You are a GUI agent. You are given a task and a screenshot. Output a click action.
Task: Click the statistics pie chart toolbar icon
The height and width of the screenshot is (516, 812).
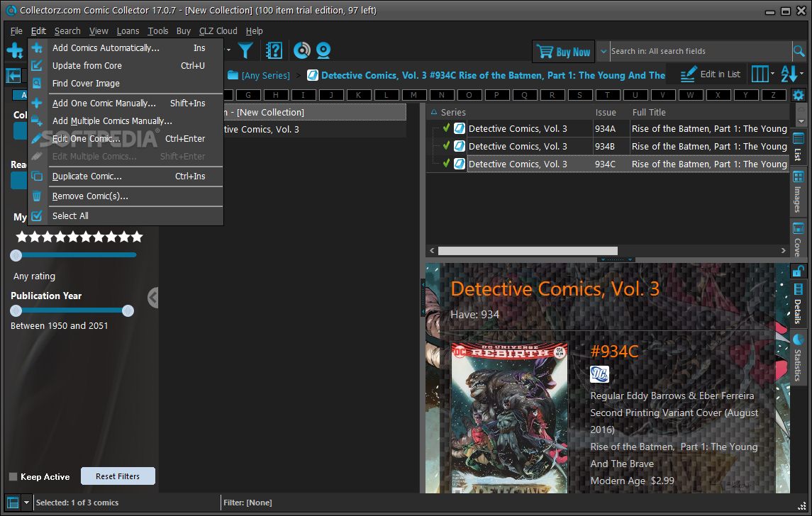302,50
